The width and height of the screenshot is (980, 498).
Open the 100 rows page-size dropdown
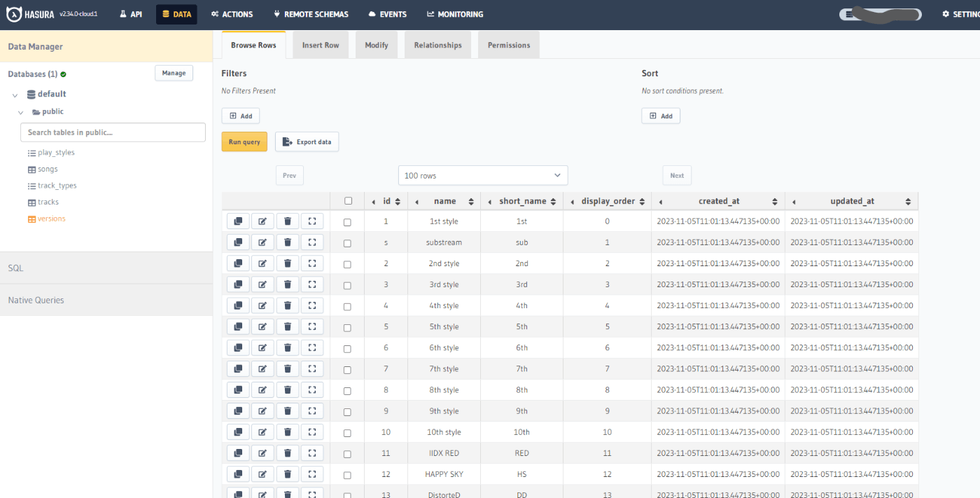pos(483,175)
